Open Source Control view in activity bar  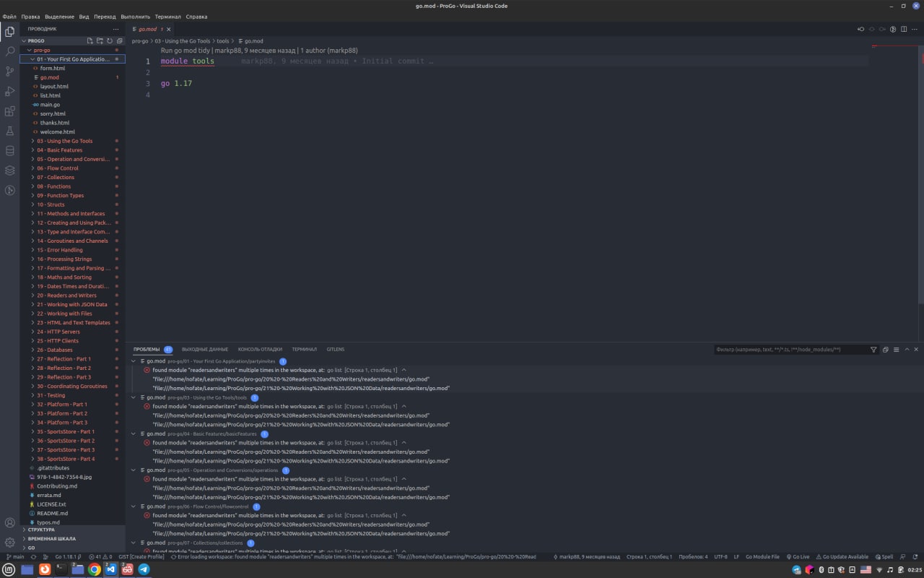point(9,72)
